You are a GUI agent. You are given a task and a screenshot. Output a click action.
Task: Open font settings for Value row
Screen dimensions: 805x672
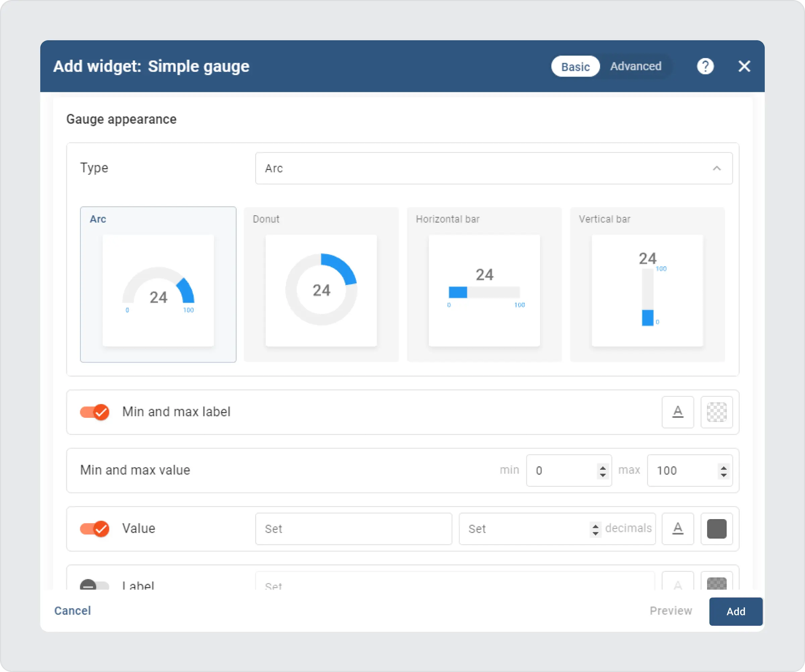(x=677, y=529)
